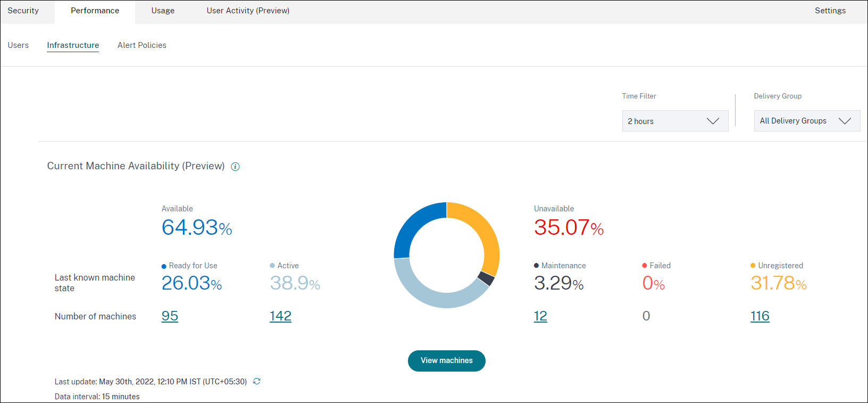
Task: Expand the All Delivery Groups dropdown
Action: pyautogui.click(x=807, y=121)
